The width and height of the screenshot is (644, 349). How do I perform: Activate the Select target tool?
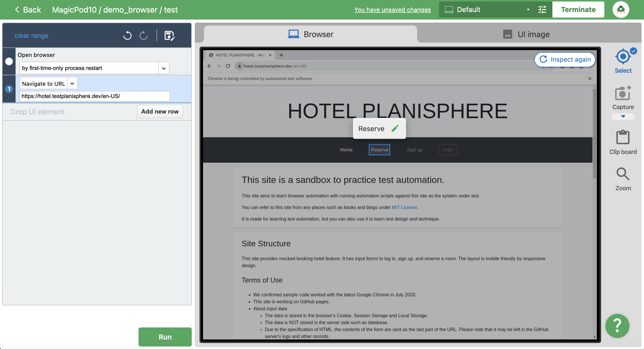[623, 61]
